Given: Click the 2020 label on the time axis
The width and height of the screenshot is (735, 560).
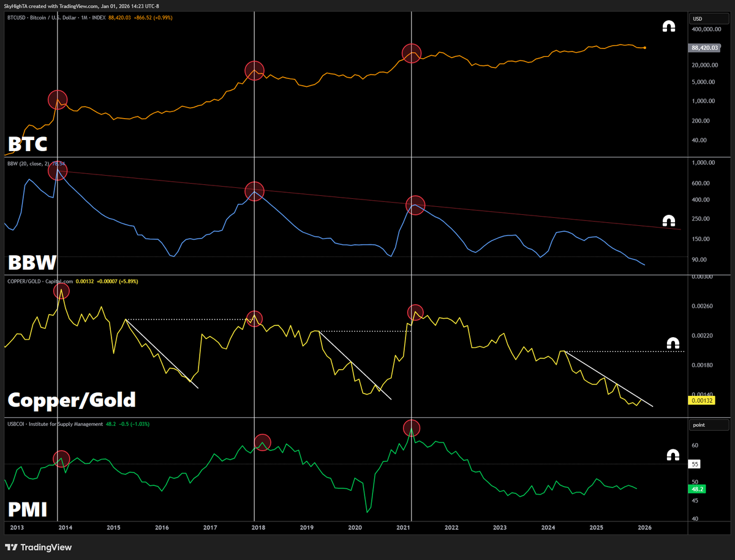Looking at the screenshot, I should [x=355, y=527].
